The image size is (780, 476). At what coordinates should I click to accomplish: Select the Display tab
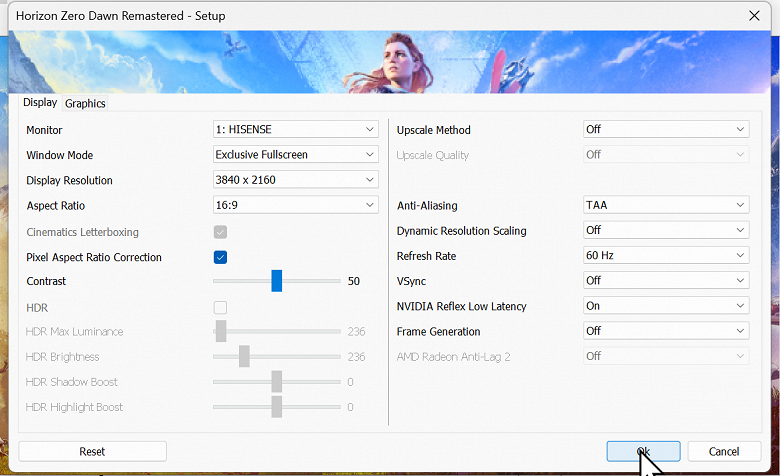coord(40,103)
